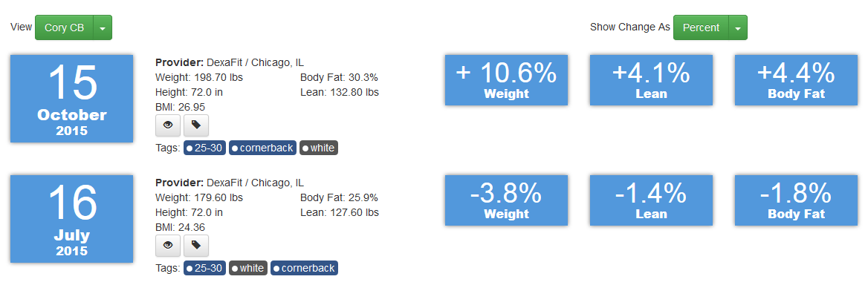Select the 25-30 tag on October scan
868x285 pixels.
[205, 148]
